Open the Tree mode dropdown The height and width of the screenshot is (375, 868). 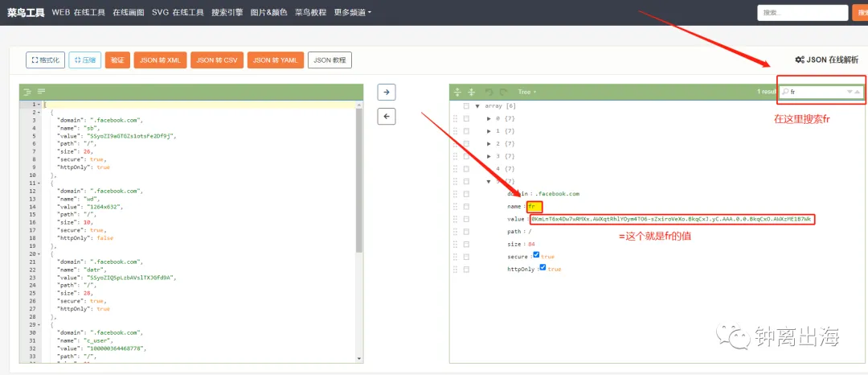point(527,92)
